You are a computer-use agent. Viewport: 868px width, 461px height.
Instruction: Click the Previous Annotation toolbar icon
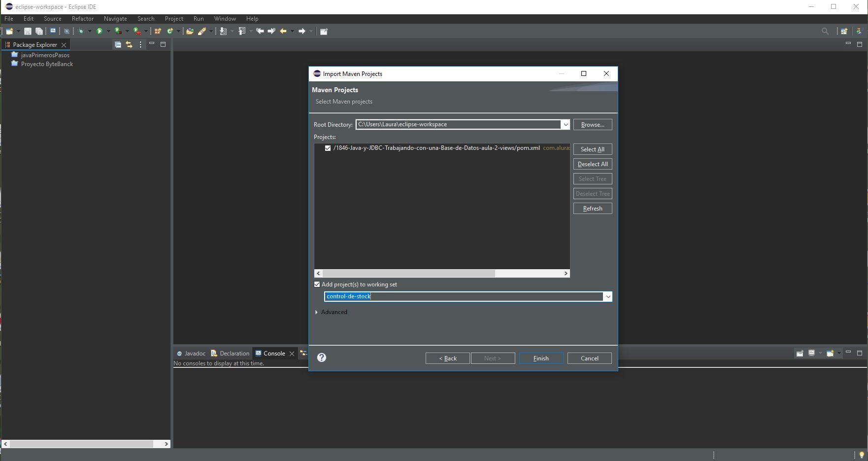pos(242,31)
